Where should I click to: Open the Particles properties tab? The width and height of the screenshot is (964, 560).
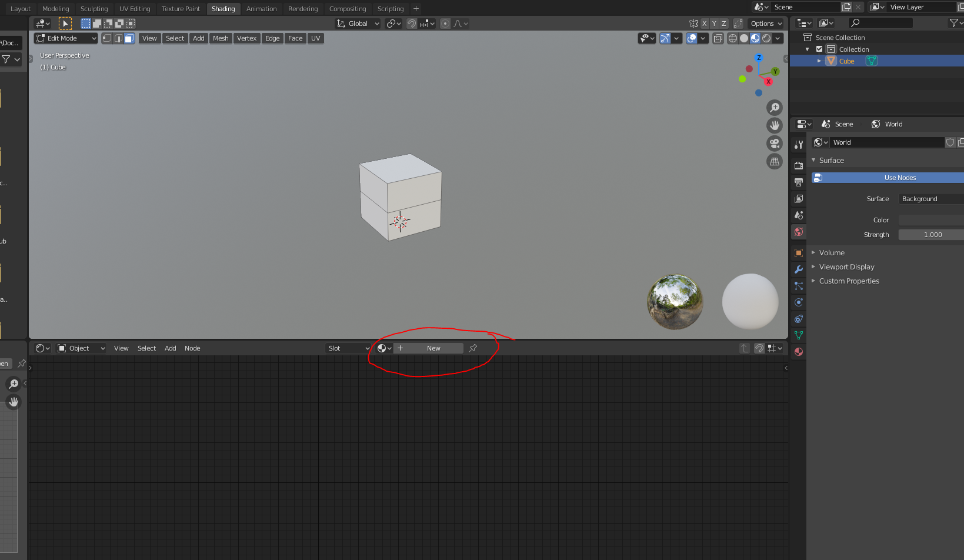point(799,286)
